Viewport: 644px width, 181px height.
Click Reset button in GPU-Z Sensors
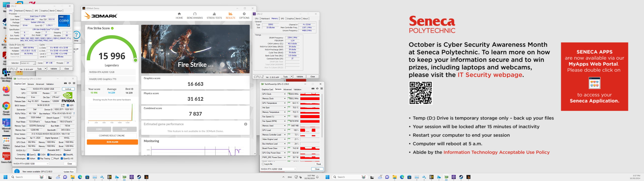318,164
